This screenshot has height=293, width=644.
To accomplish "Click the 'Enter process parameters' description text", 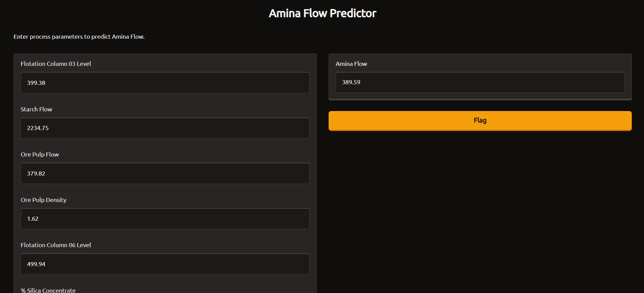I will click(x=79, y=37).
